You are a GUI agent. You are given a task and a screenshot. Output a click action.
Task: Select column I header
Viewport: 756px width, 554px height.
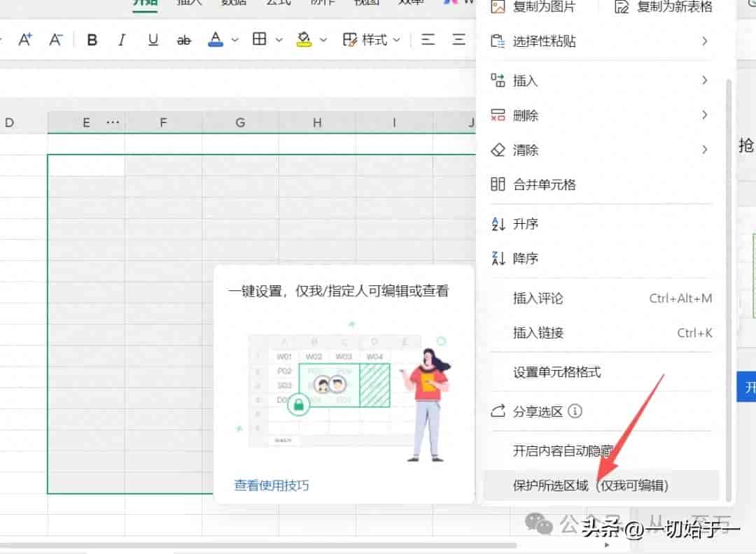(x=394, y=122)
